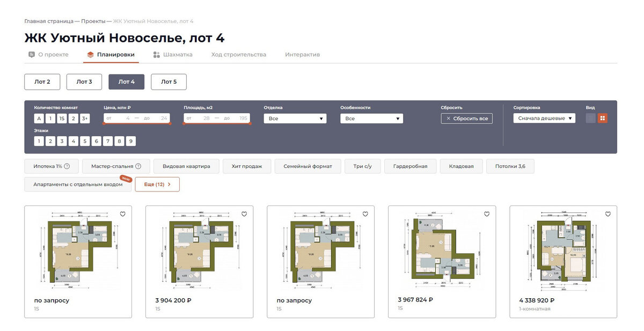This screenshot has height=331, width=644.
Task: Open the Отделка dropdown
Action: [x=295, y=119]
